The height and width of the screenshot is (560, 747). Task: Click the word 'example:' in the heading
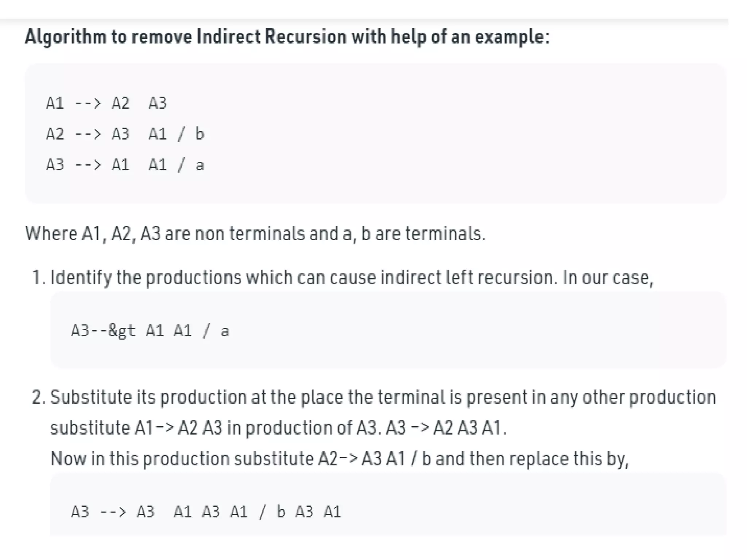[512, 37]
